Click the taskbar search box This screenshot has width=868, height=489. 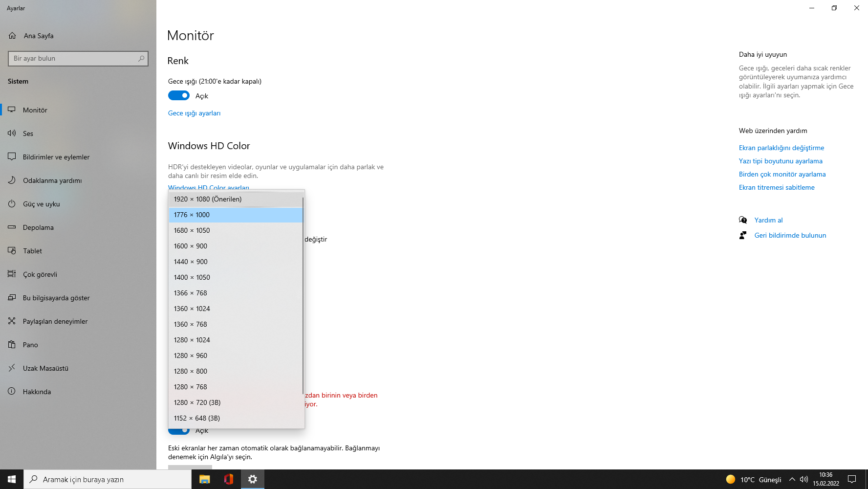[x=108, y=479]
